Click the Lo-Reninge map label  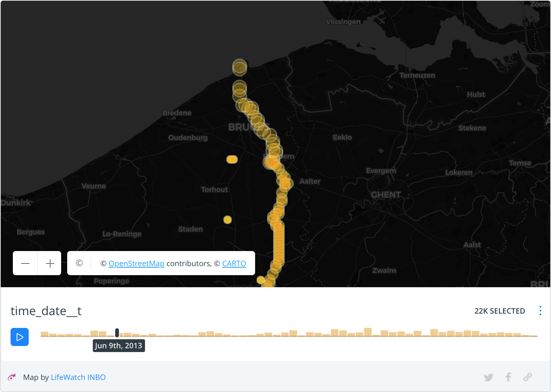click(122, 234)
